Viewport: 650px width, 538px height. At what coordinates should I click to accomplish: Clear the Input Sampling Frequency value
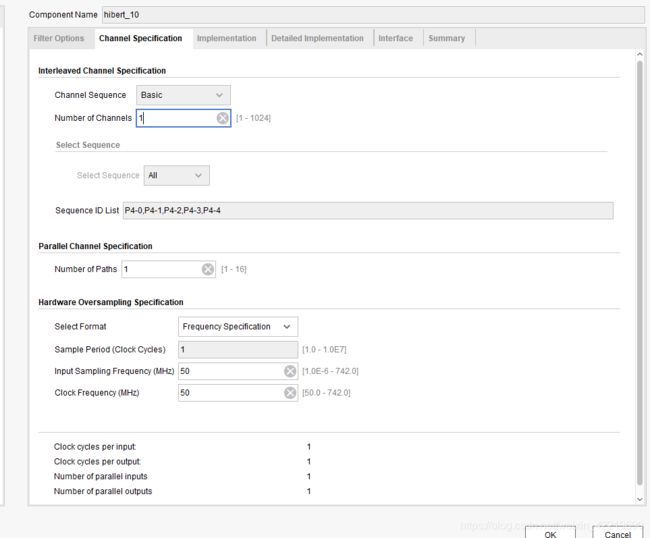290,371
